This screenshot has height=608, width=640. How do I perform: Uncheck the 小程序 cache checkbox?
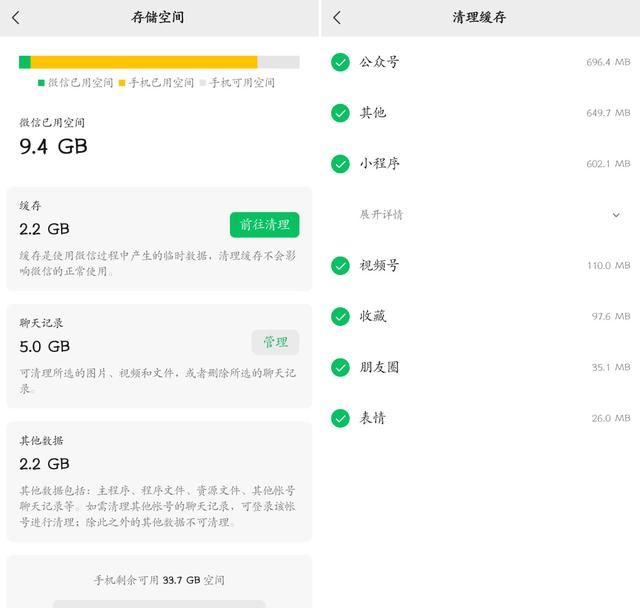click(340, 164)
